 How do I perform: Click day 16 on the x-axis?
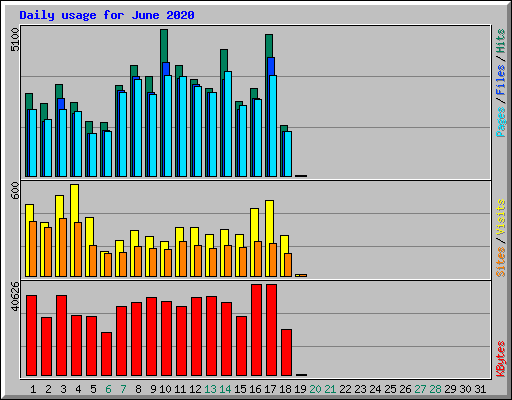(255, 389)
